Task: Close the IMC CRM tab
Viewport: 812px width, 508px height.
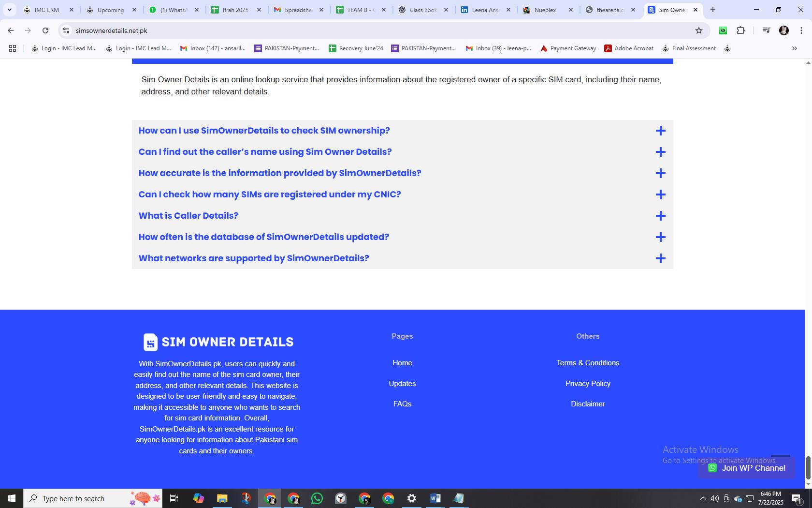Action: 72,10
